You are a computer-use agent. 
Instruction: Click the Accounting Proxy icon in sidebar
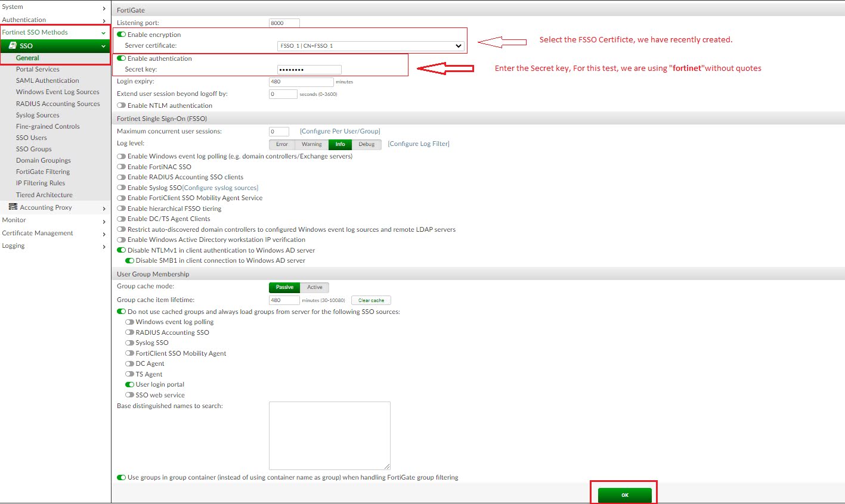(13, 207)
